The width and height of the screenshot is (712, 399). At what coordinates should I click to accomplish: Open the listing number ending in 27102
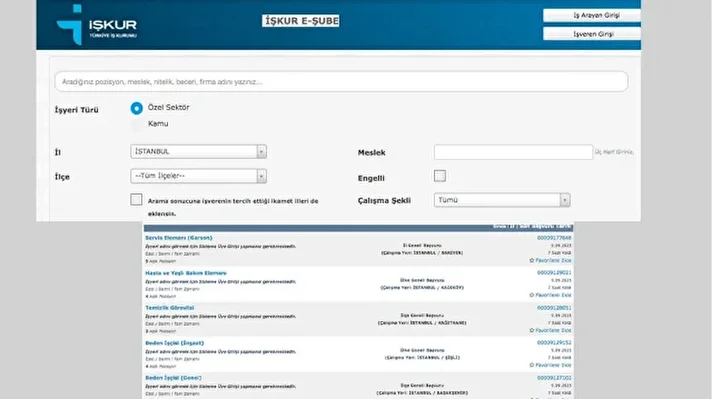click(554, 378)
